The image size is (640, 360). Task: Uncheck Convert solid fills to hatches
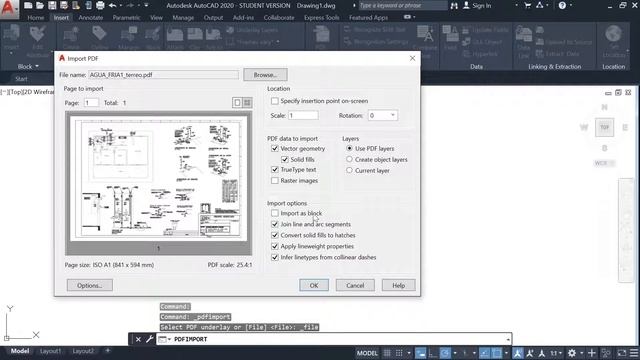275,235
